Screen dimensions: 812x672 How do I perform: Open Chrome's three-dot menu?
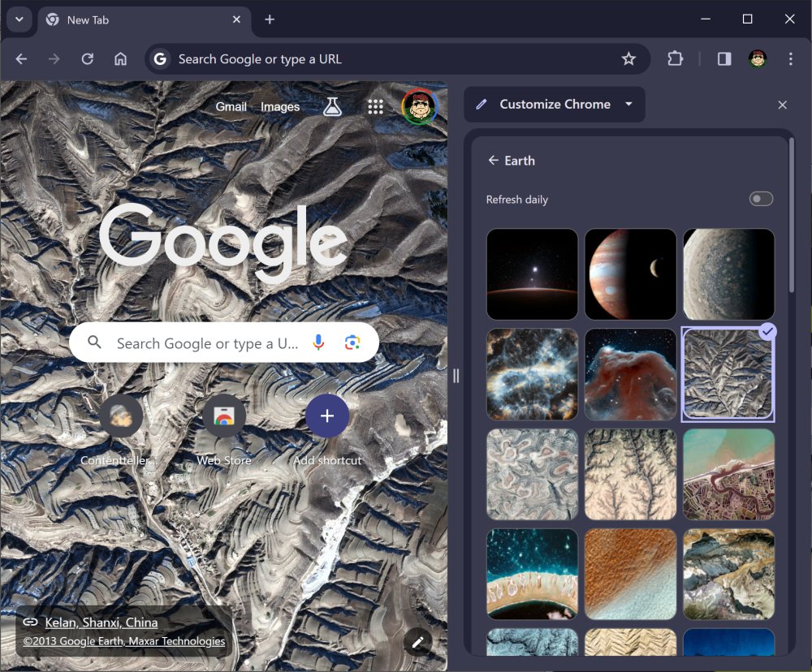tap(790, 59)
